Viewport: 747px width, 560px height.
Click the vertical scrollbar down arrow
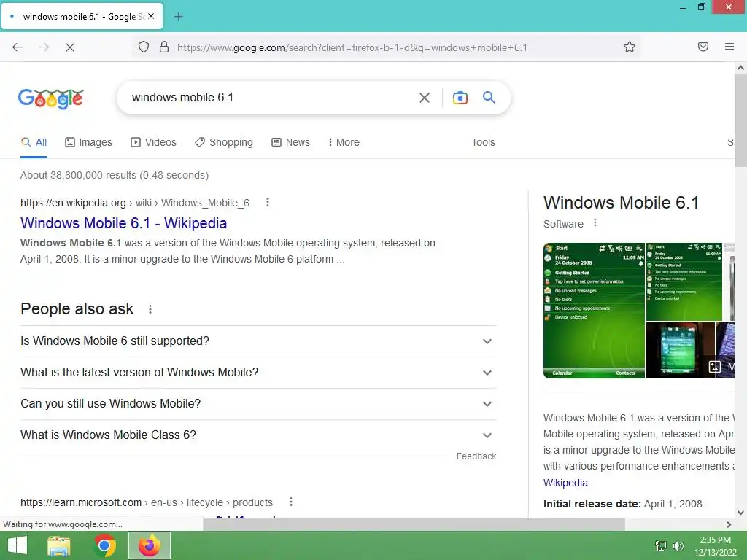[x=740, y=513]
